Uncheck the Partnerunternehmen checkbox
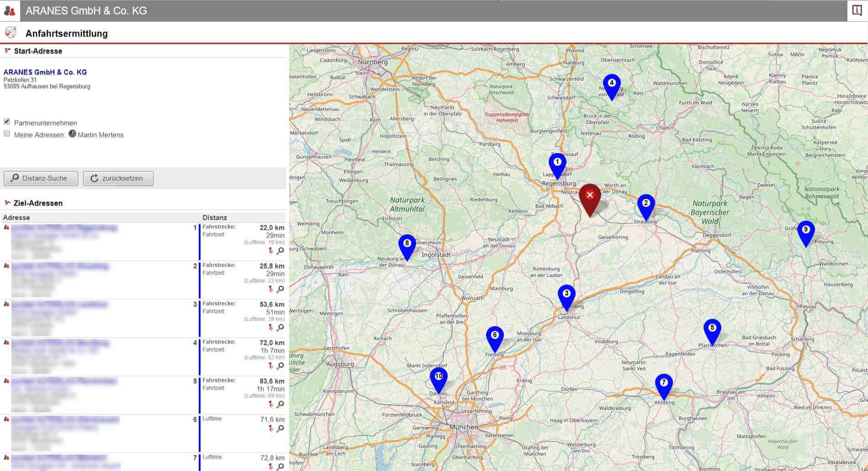The height and width of the screenshot is (471, 868). tap(7, 122)
